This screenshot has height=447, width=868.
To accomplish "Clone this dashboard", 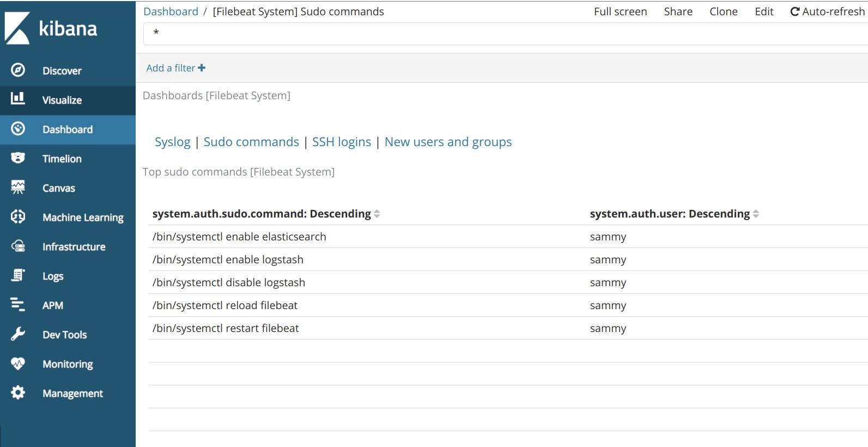I will [723, 11].
